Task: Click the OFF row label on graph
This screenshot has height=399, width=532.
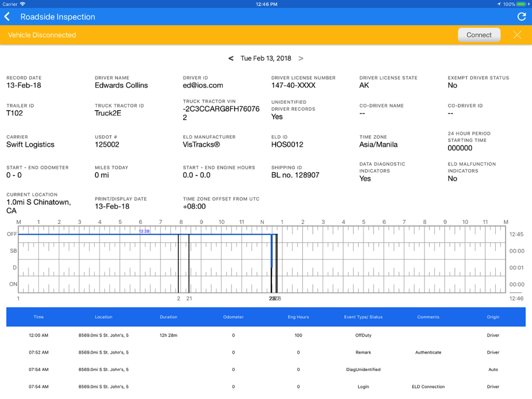Action: point(12,234)
